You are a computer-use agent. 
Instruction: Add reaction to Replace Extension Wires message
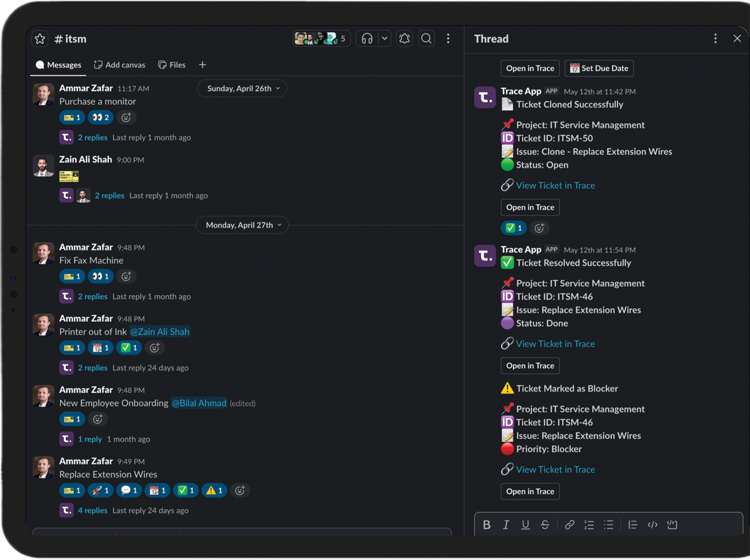pyautogui.click(x=240, y=490)
